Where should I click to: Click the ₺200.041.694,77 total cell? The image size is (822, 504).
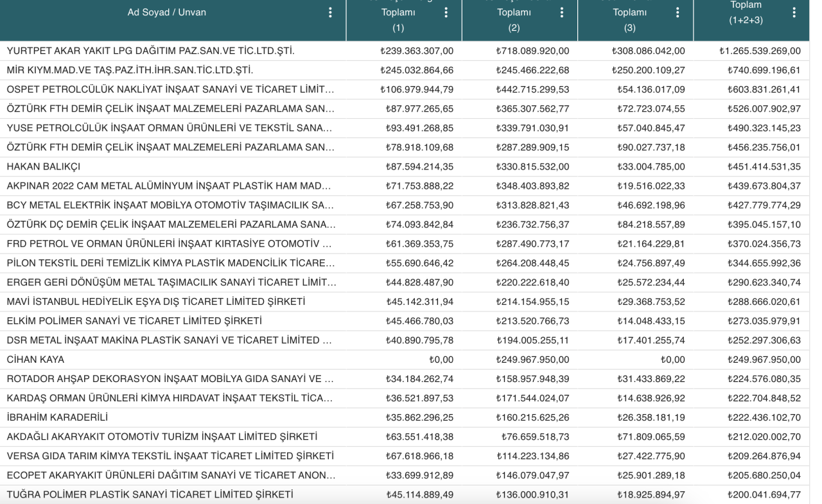tap(764, 494)
